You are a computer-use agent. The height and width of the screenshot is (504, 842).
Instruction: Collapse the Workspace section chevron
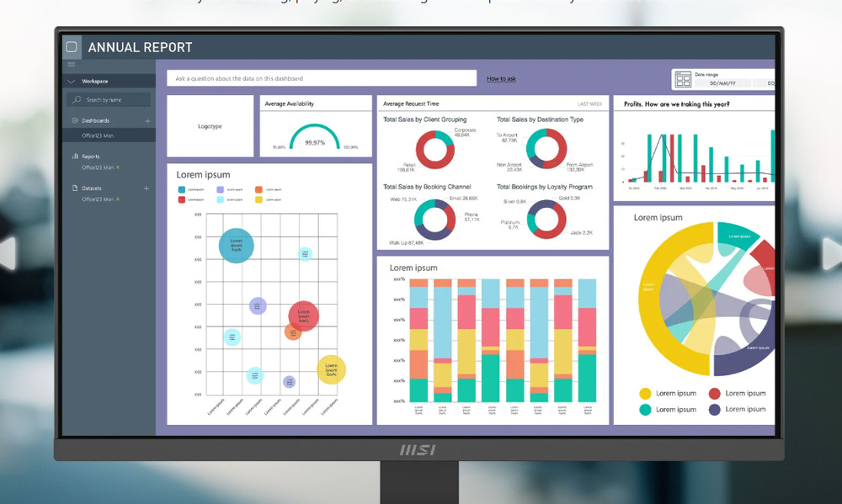[x=71, y=81]
